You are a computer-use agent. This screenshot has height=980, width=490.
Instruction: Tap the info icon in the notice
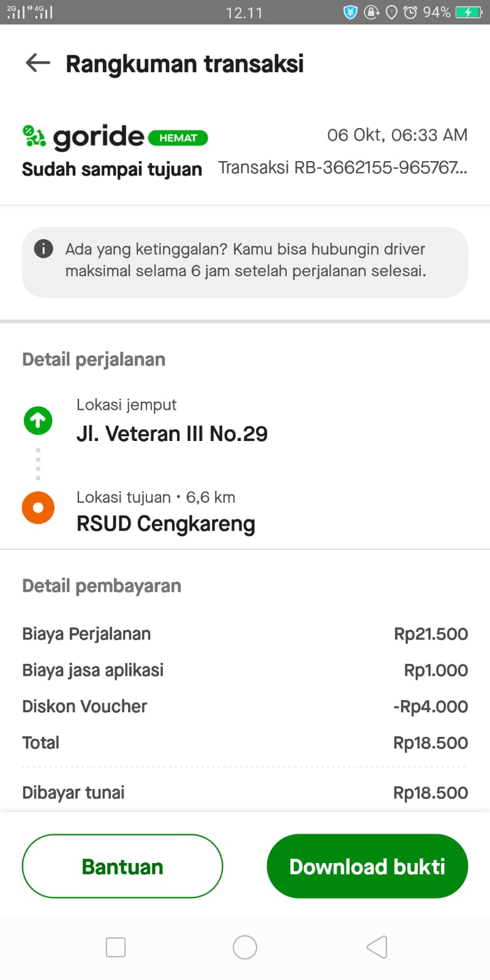pyautogui.click(x=43, y=249)
